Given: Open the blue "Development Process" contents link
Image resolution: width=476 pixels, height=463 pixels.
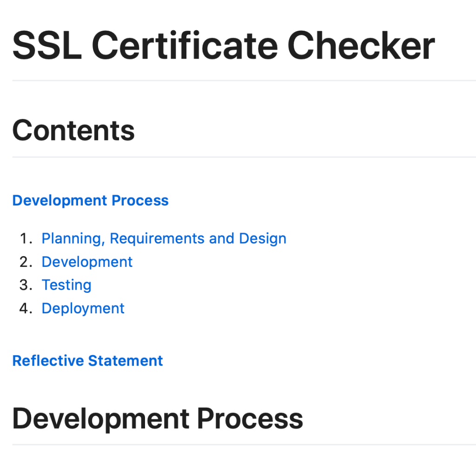Looking at the screenshot, I should 90,200.
